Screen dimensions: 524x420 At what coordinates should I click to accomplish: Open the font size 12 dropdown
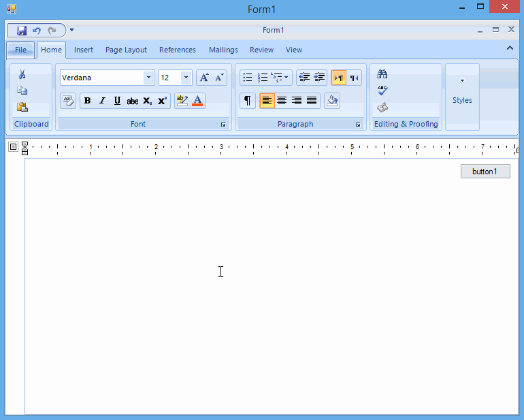pos(186,78)
